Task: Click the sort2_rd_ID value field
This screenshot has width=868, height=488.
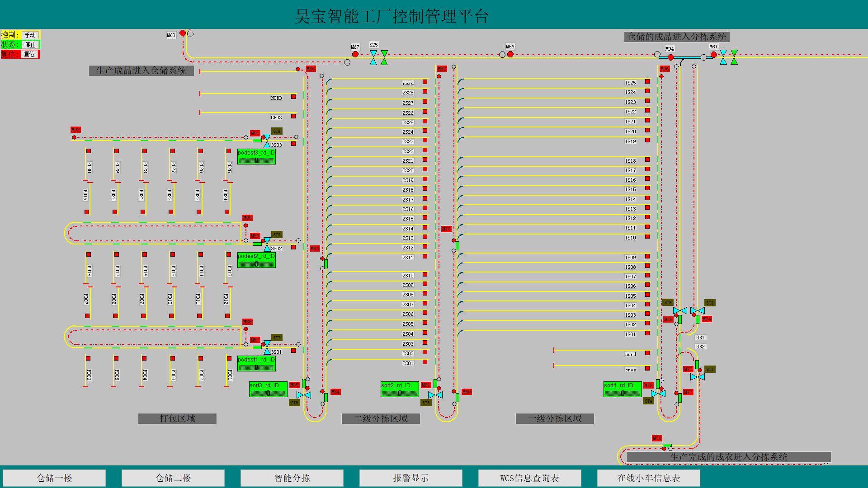Action: 400,393
